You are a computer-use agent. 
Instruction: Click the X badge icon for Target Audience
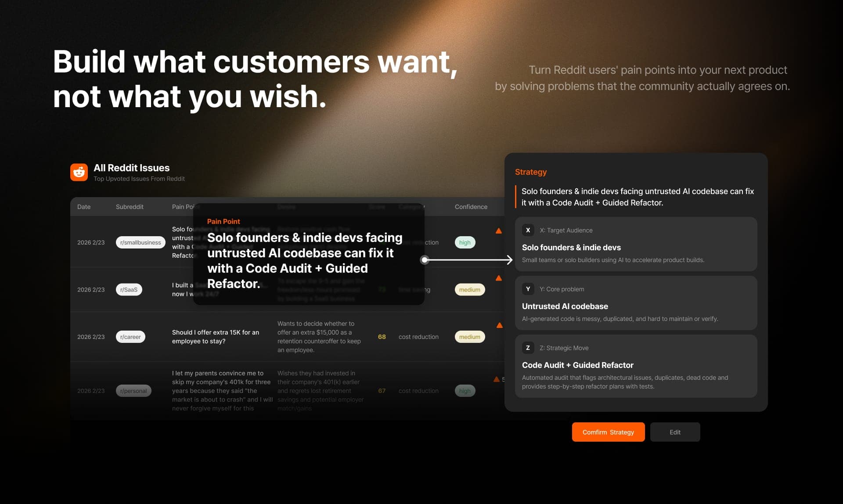528,230
